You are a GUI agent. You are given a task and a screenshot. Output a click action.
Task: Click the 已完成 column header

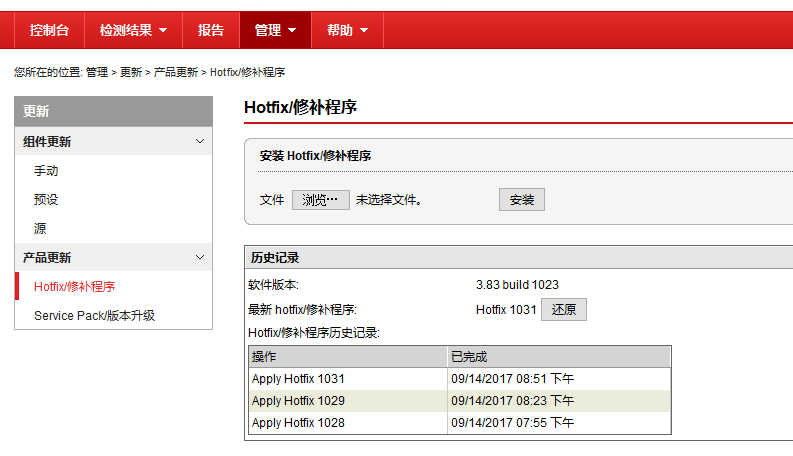(558, 357)
